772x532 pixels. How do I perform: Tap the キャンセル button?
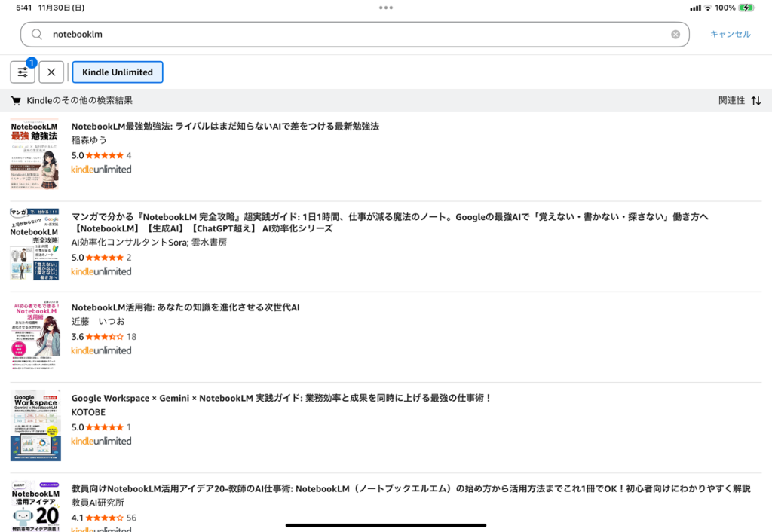730,34
